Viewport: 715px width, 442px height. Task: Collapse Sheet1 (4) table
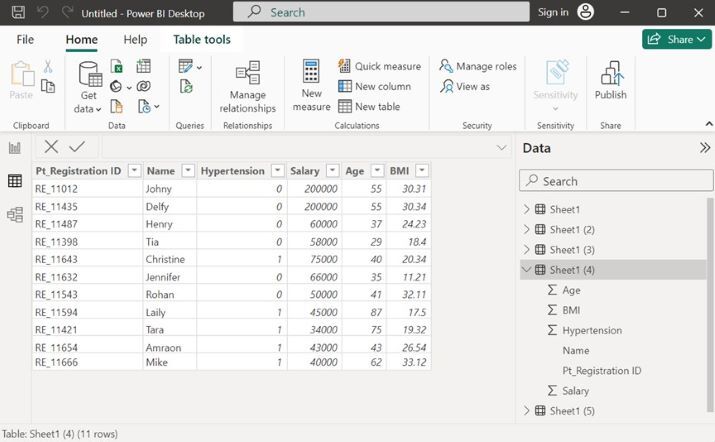pos(526,270)
